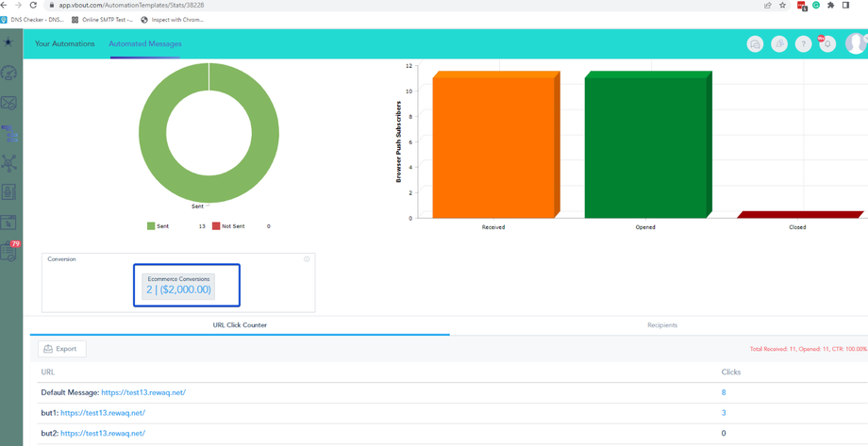The width and height of the screenshot is (868, 446).
Task: Click the 3 clicks count link
Action: 724,413
